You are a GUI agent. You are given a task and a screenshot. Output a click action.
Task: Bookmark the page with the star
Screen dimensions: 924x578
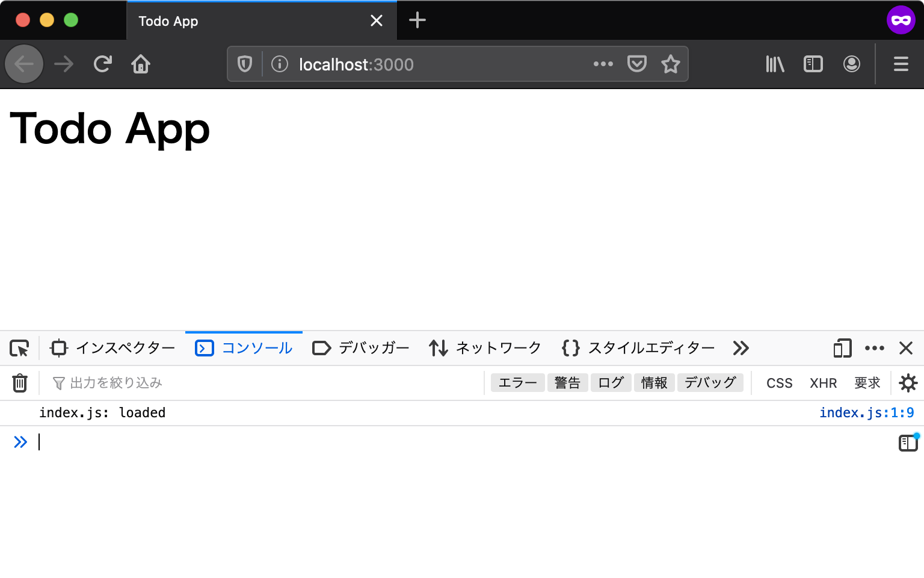click(x=670, y=64)
